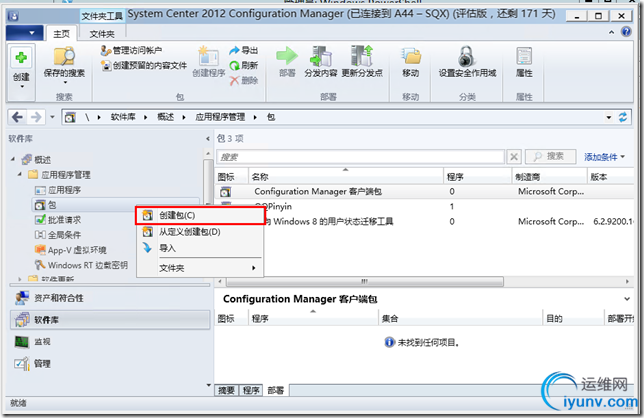Collapse the details pane chevron

point(627,299)
